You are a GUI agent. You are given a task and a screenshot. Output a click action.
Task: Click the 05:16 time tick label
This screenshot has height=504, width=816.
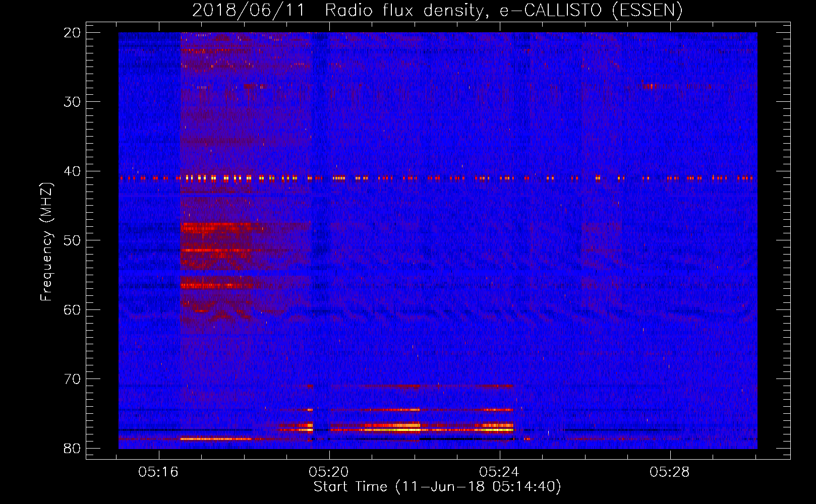[x=159, y=472]
